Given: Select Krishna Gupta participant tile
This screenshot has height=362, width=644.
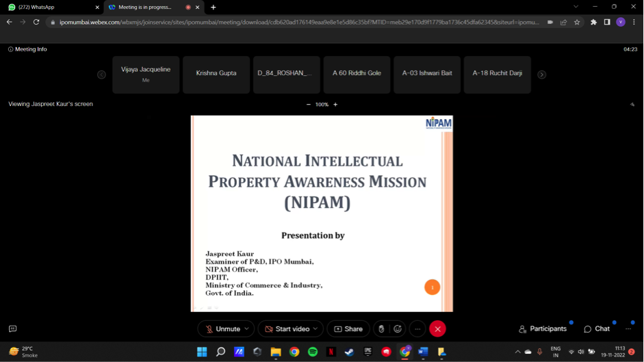Looking at the screenshot, I should (216, 74).
